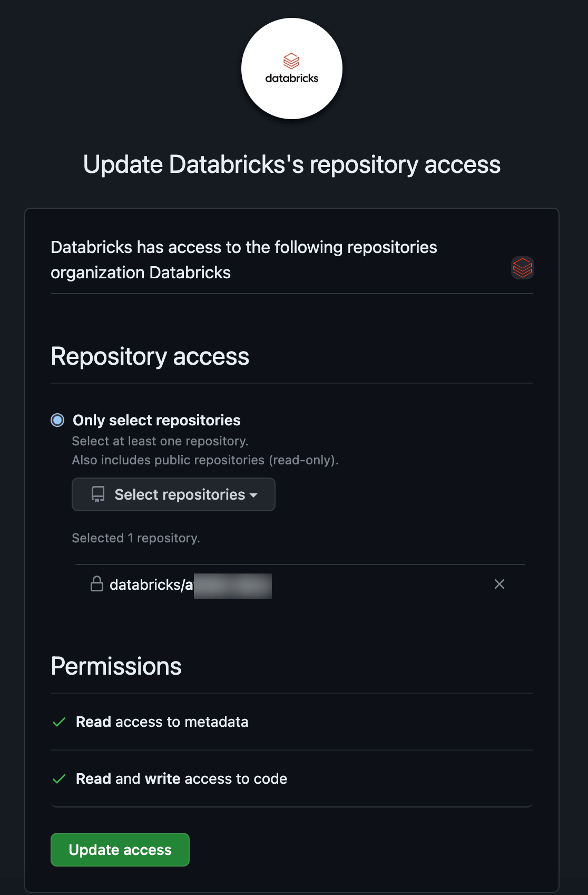The image size is (588, 895).
Task: Remove the selected databricks repository with X
Action: point(499,584)
